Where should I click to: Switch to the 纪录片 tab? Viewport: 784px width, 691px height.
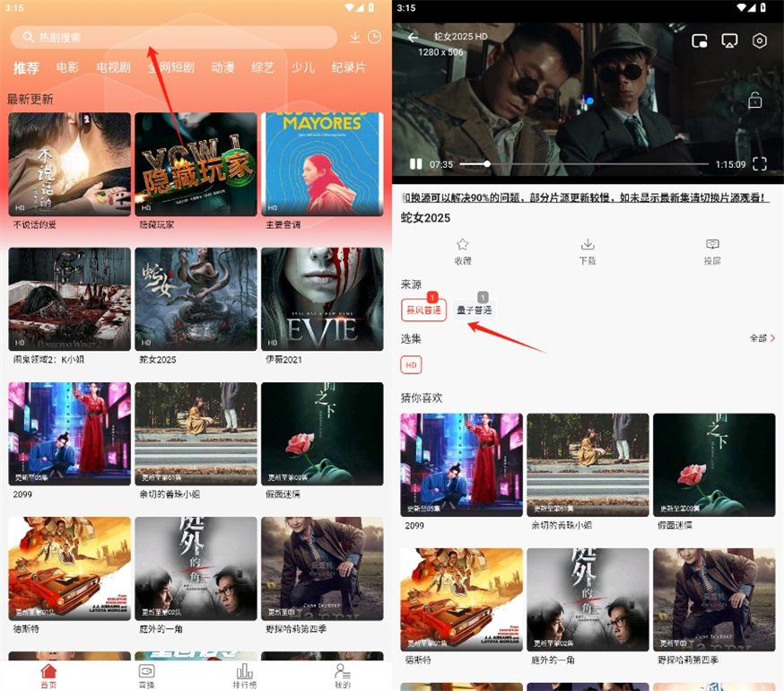349,67
